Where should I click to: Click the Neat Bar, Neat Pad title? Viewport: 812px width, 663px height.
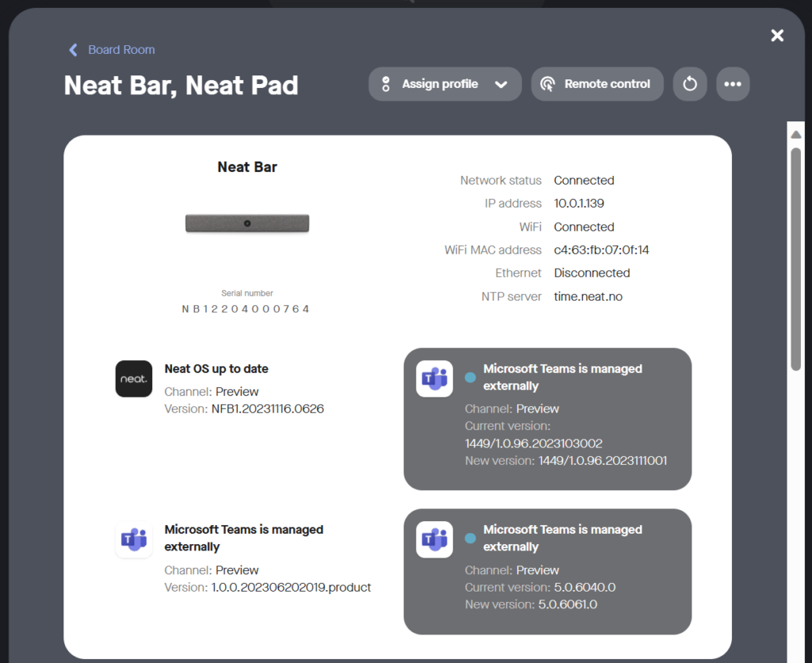point(182,86)
